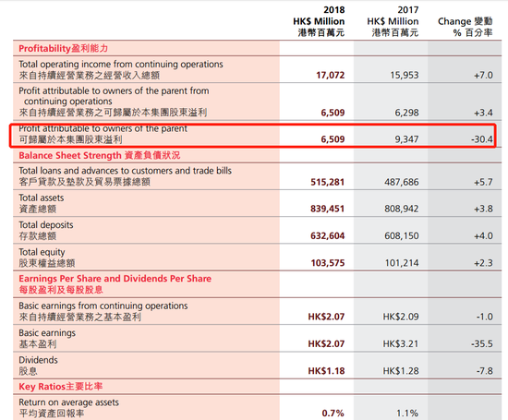Select the +3.4 change value

pyautogui.click(x=483, y=113)
